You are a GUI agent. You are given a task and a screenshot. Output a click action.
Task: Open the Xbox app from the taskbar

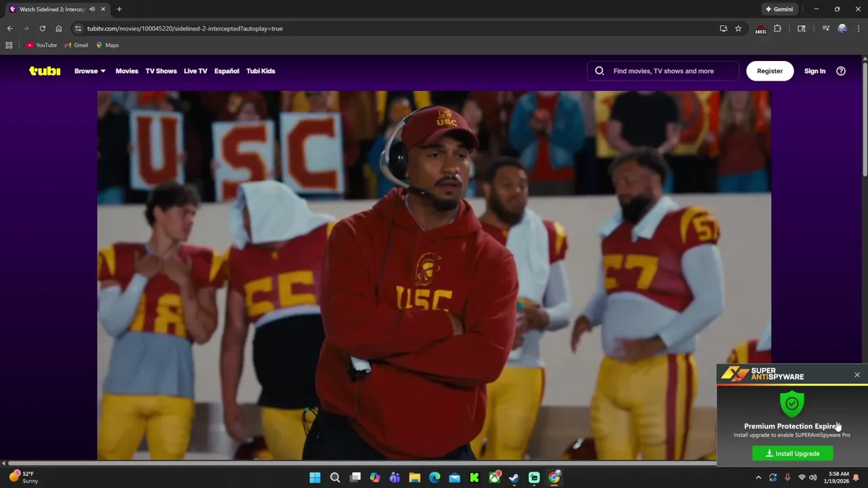(494, 478)
